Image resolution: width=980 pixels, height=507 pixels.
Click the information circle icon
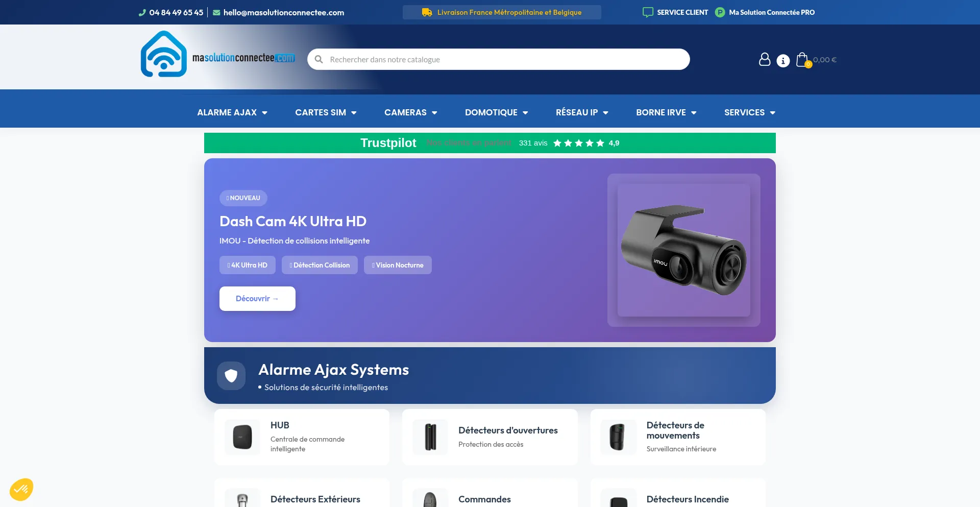(783, 61)
